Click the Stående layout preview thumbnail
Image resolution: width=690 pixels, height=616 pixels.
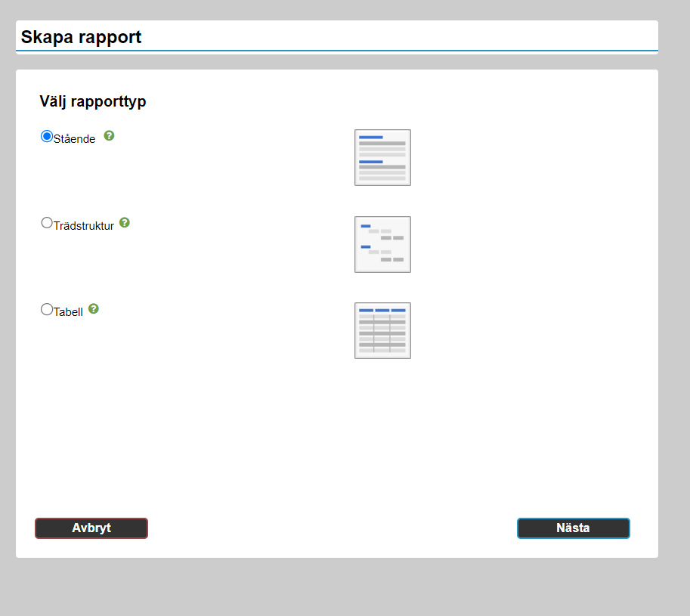tap(383, 157)
